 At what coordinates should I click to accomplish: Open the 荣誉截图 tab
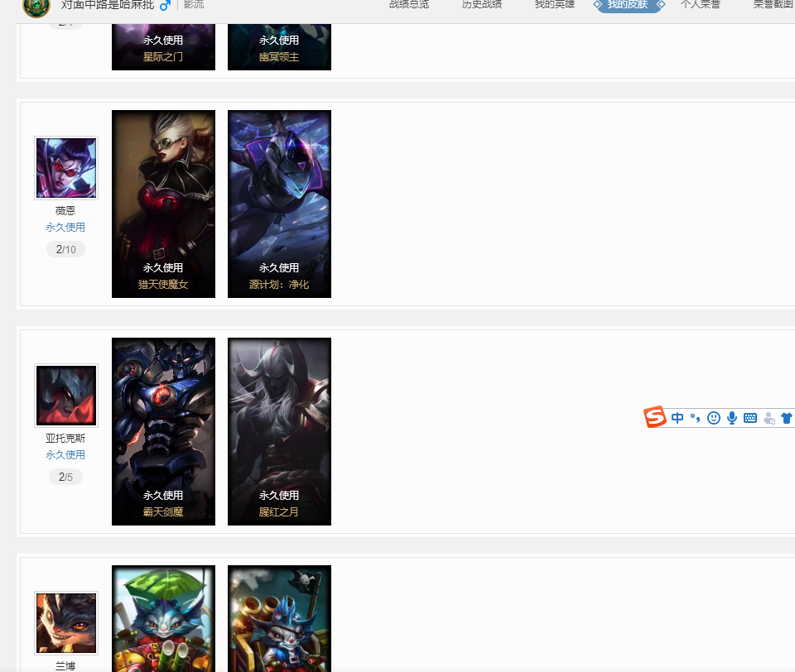773,5
